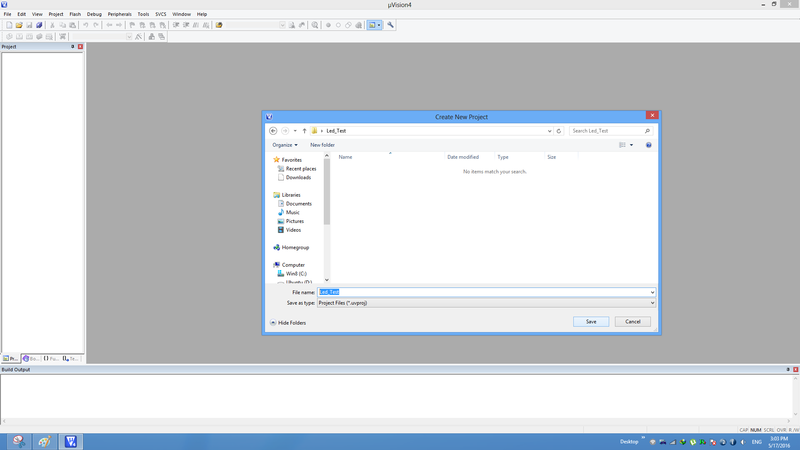Open the recent locations dropdown arrow

pos(295,131)
